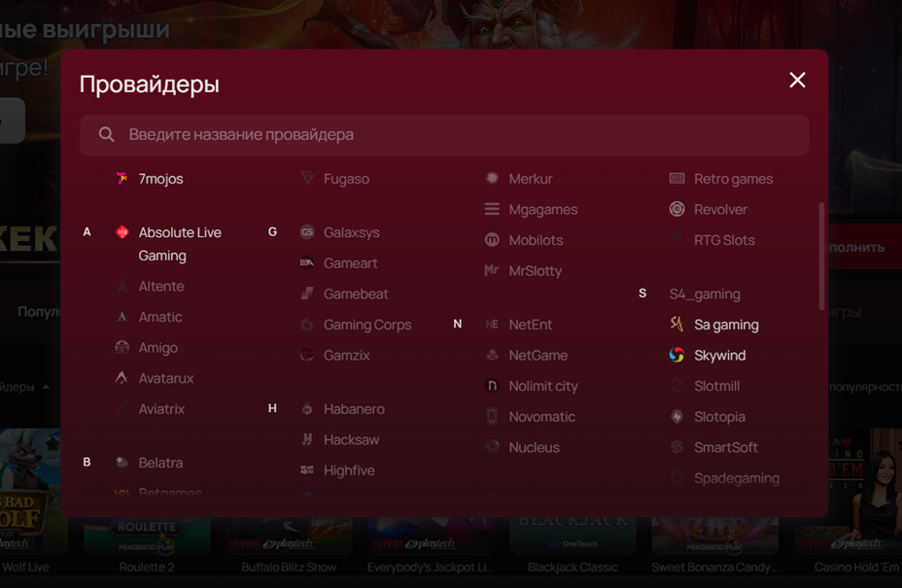Viewport: 902px width, 588px height.
Task: Click the Belatra logo icon
Action: [x=121, y=462]
